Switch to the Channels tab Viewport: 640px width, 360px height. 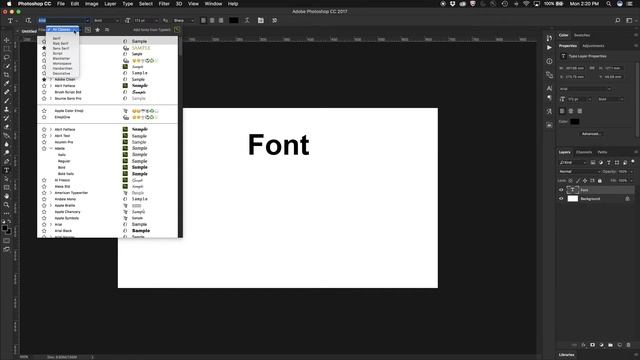584,152
